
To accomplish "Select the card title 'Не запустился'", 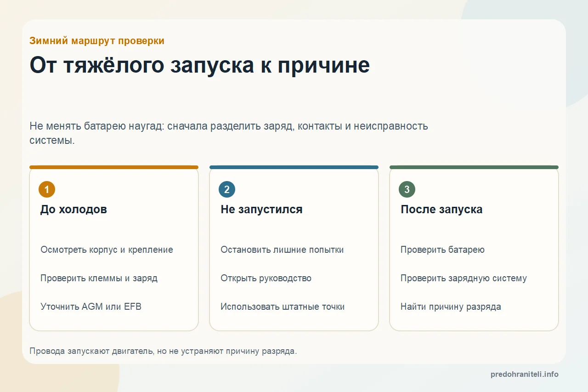I will 261,210.
